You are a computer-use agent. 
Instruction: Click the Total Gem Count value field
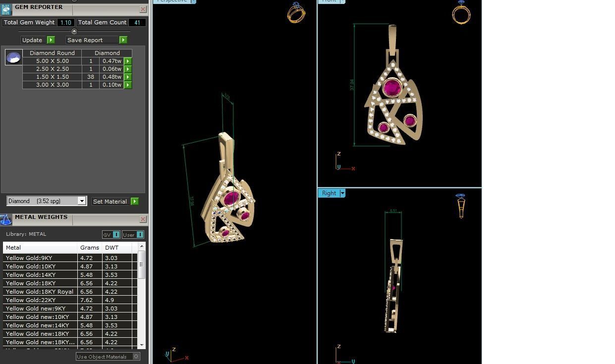point(137,22)
